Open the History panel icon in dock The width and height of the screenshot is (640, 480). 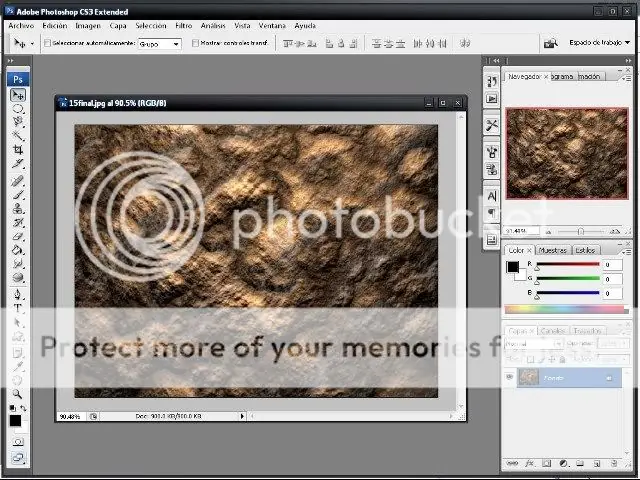coord(492,82)
